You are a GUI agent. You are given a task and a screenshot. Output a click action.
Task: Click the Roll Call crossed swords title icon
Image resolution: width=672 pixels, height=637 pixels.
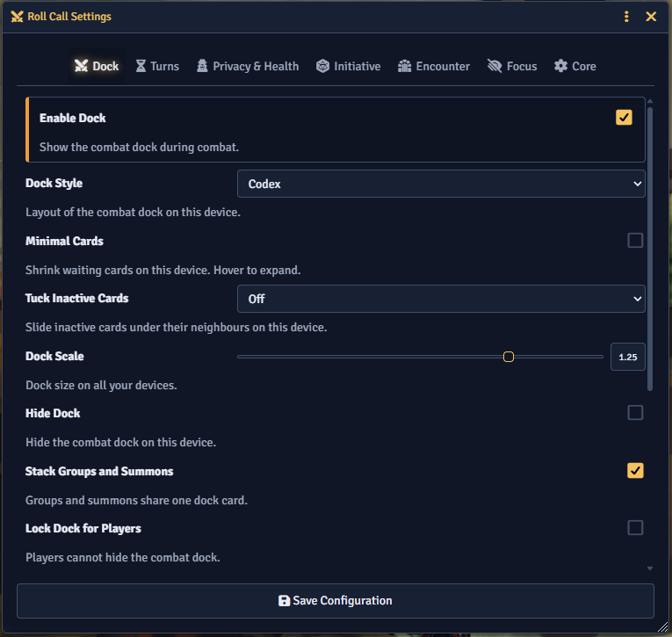coord(17,17)
